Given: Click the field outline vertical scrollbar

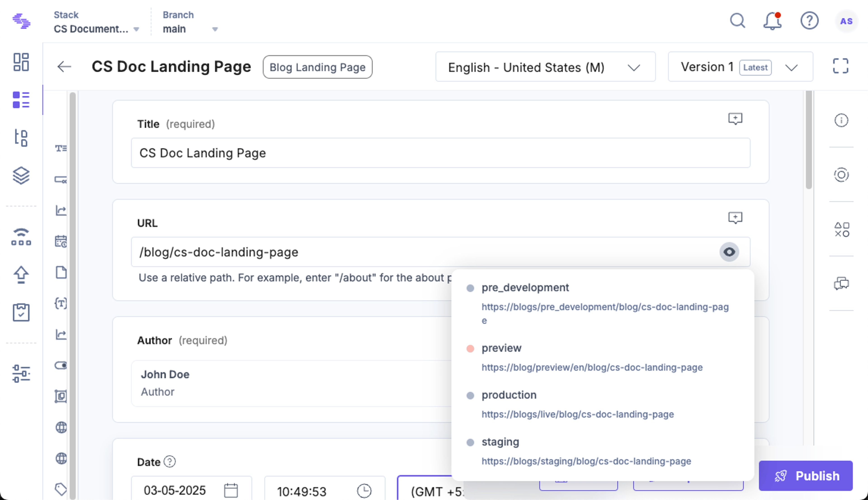Looking at the screenshot, I should tap(73, 295).
